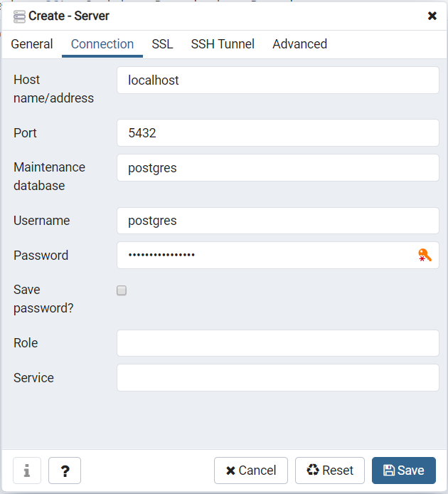Viewport: 448px width, 494px height.
Task: Click into the Port field
Action: click(x=277, y=133)
